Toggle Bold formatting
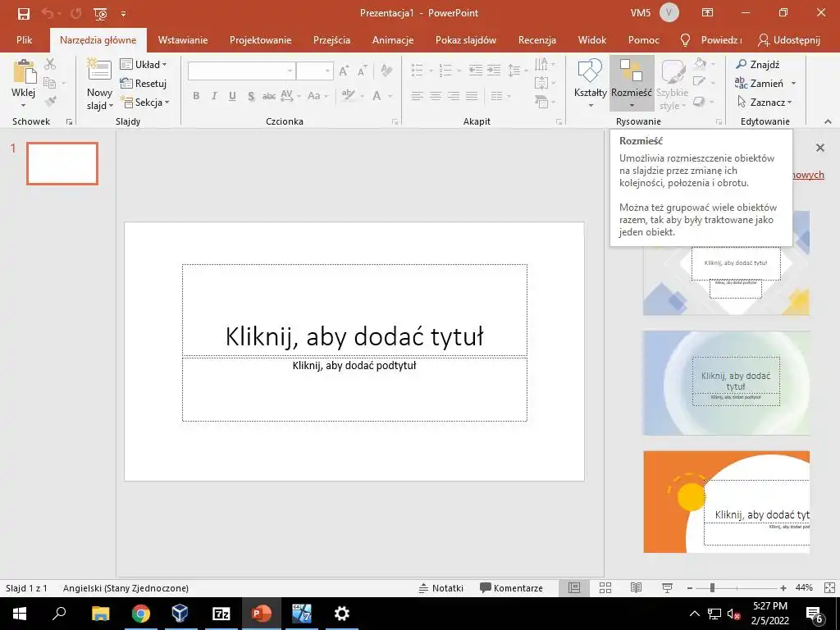 click(x=196, y=96)
